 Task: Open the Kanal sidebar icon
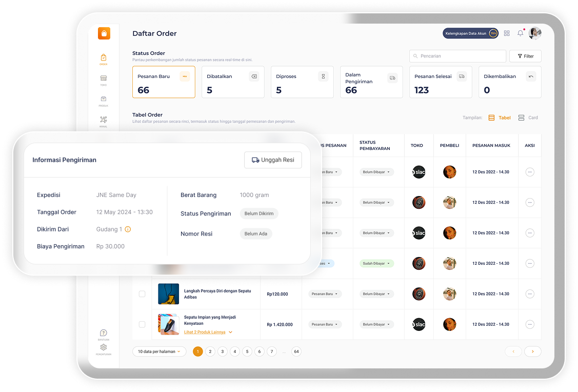point(104,121)
